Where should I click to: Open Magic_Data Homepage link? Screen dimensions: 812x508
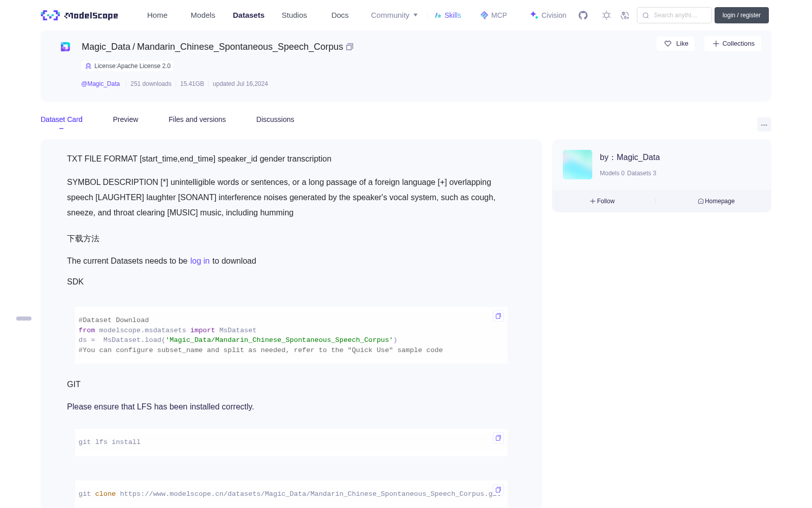(x=716, y=201)
